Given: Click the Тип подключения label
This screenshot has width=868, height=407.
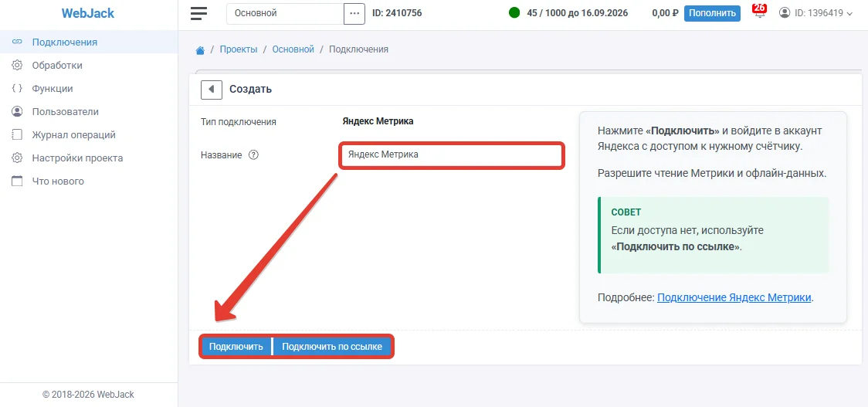Looking at the screenshot, I should (x=239, y=122).
